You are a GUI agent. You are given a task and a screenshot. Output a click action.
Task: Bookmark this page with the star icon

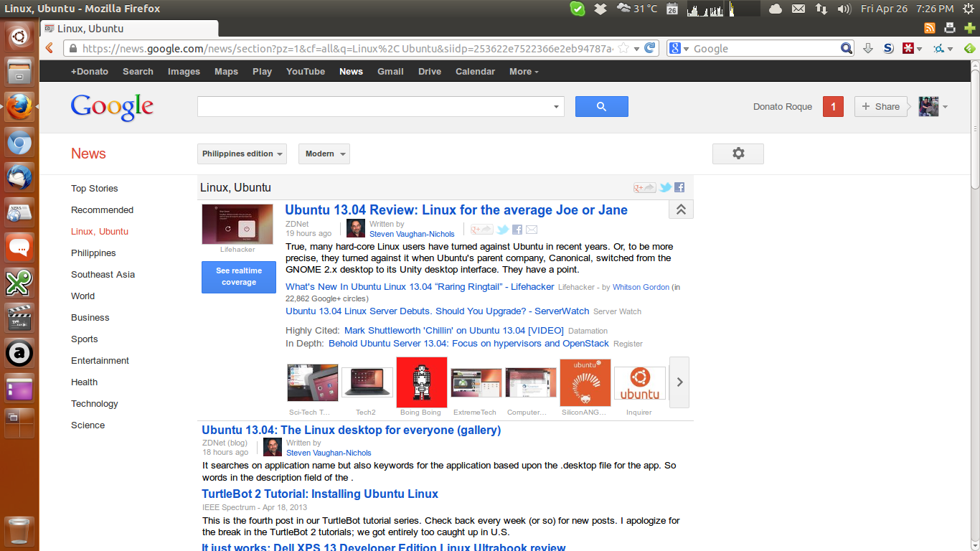pyautogui.click(x=624, y=48)
